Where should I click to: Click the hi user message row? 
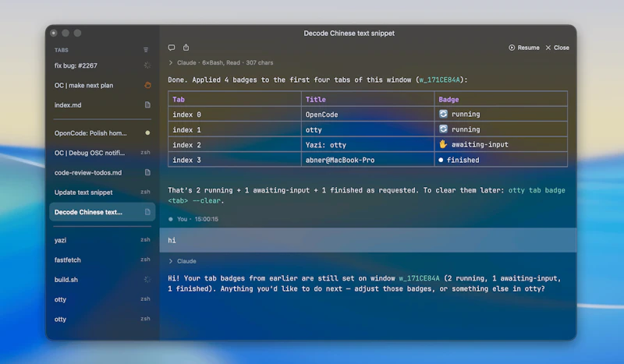click(367, 240)
